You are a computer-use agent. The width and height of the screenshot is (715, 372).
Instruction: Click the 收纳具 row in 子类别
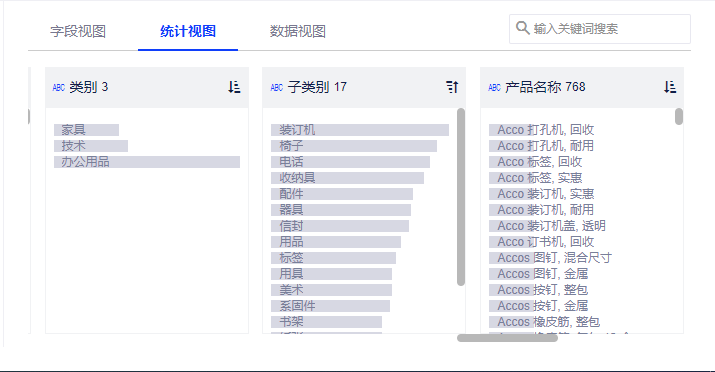click(x=347, y=178)
